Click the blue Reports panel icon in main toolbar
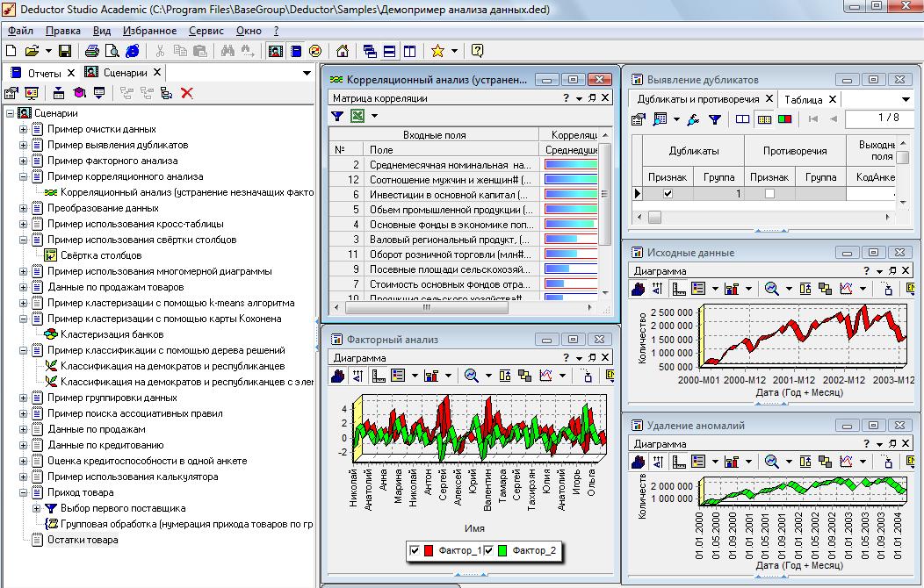This screenshot has width=924, height=588. 296,51
